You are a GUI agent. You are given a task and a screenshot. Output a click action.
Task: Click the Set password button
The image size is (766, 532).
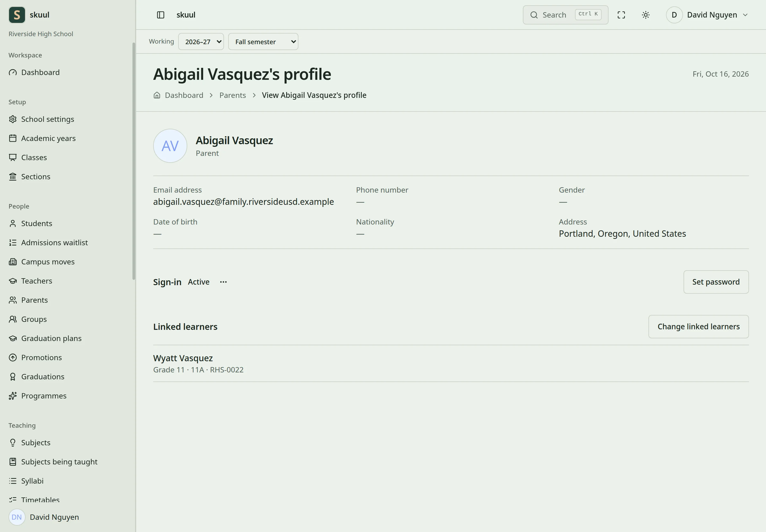click(x=716, y=282)
